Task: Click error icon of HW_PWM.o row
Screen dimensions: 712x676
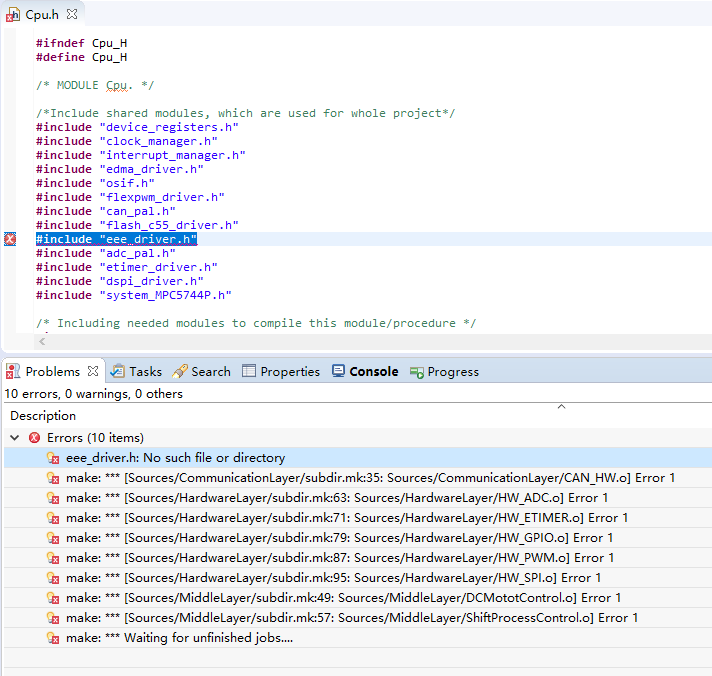Action: pos(53,558)
